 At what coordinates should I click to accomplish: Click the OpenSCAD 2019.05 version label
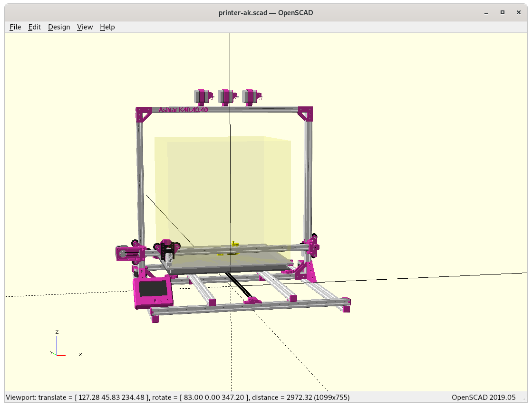pyautogui.click(x=483, y=397)
